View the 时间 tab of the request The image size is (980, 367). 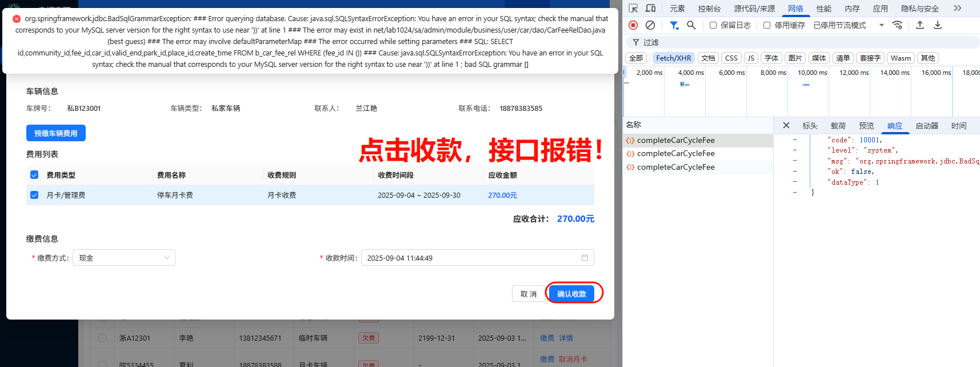[959, 126]
